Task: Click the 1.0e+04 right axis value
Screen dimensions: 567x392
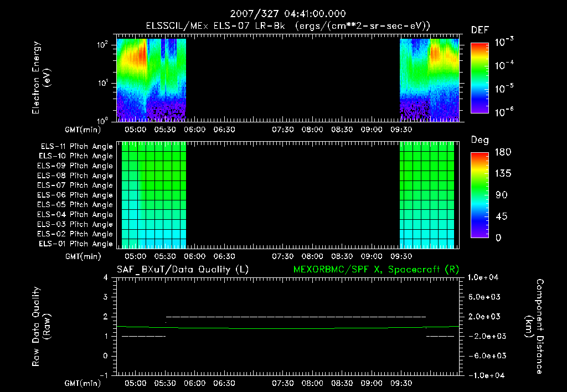Action: 483,277
